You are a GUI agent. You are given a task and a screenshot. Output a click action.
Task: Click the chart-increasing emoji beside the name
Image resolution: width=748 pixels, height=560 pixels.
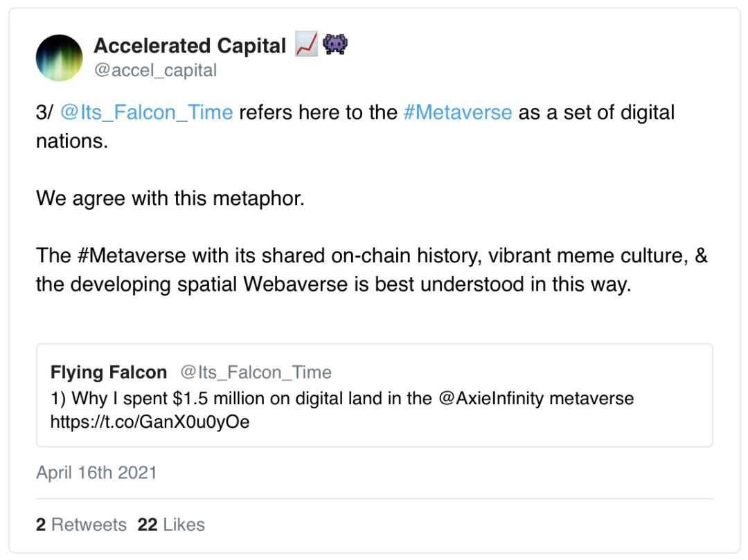tap(306, 46)
